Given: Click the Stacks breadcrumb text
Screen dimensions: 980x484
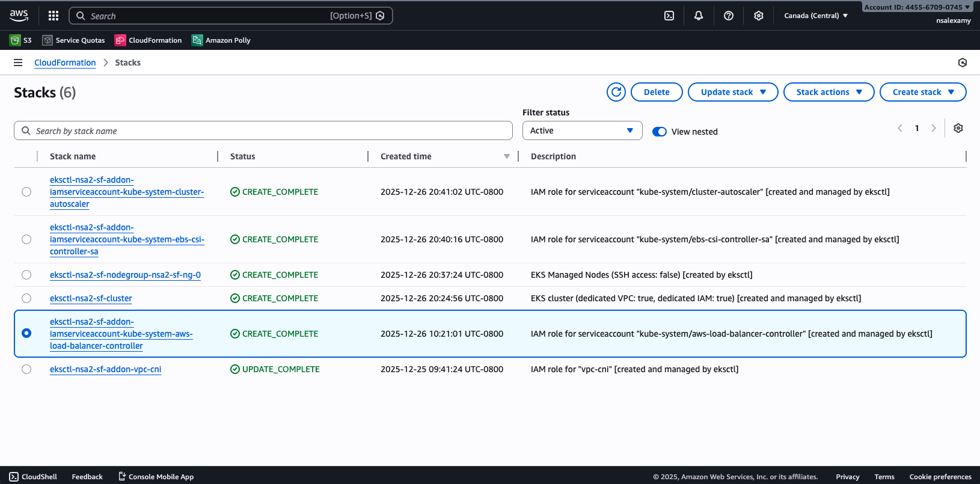Looking at the screenshot, I should point(128,63).
